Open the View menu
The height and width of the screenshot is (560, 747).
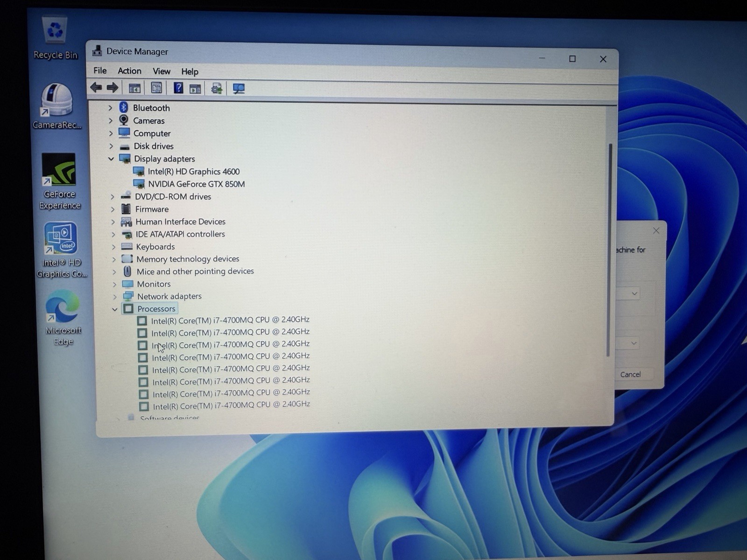pyautogui.click(x=162, y=71)
